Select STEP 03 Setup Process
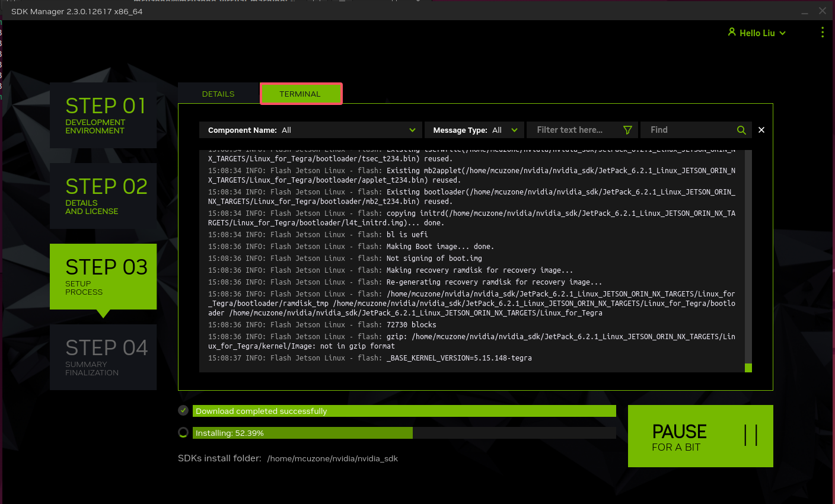Viewport: 835px width, 504px height. 103,276
